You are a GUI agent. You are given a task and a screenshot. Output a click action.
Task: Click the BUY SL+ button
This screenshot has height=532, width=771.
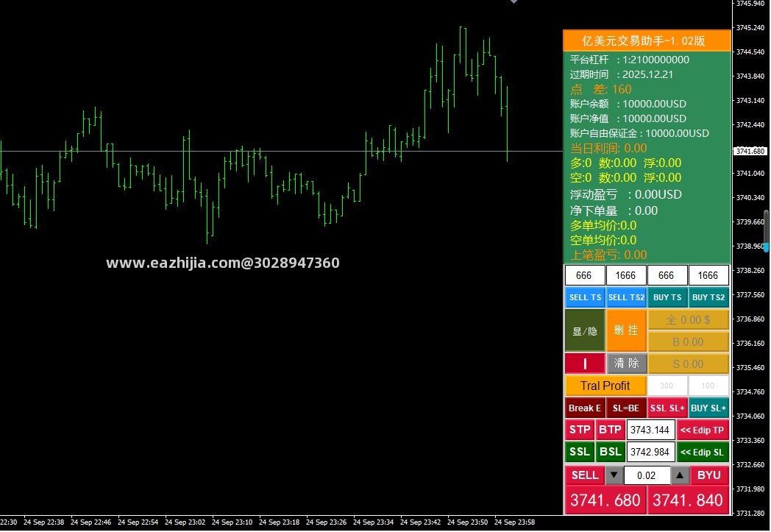[708, 408]
